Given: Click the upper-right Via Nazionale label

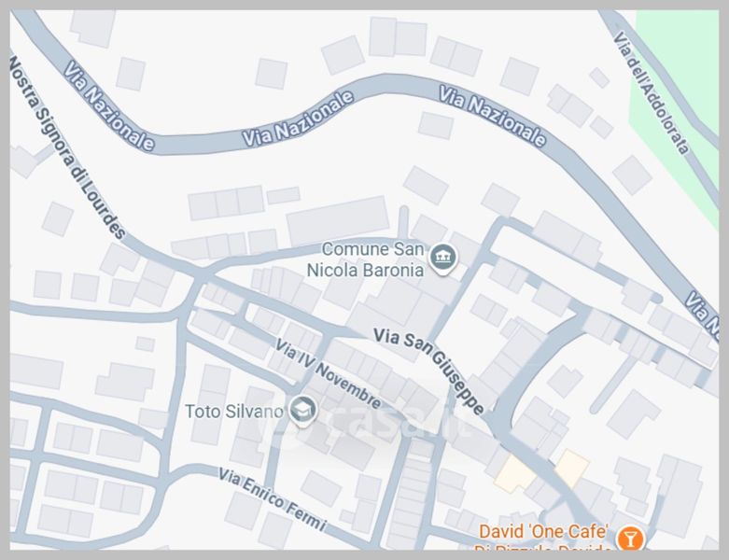Looking at the screenshot, I should click(x=492, y=116).
